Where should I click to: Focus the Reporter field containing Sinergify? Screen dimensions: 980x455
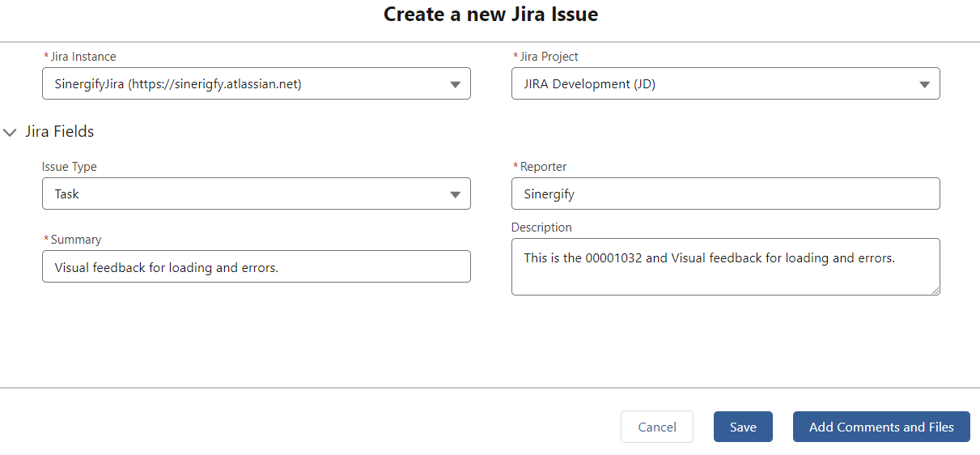(726, 193)
